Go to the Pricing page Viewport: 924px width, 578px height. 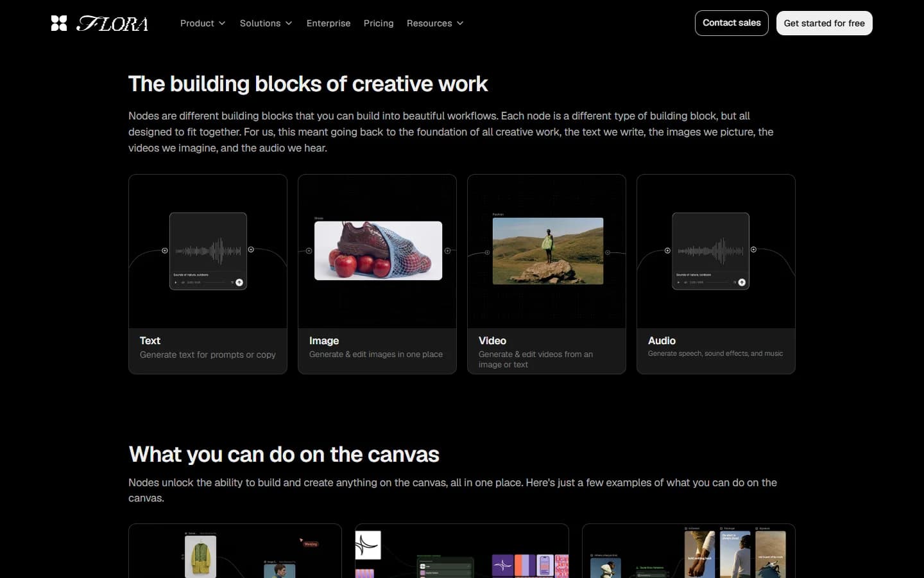pos(379,23)
